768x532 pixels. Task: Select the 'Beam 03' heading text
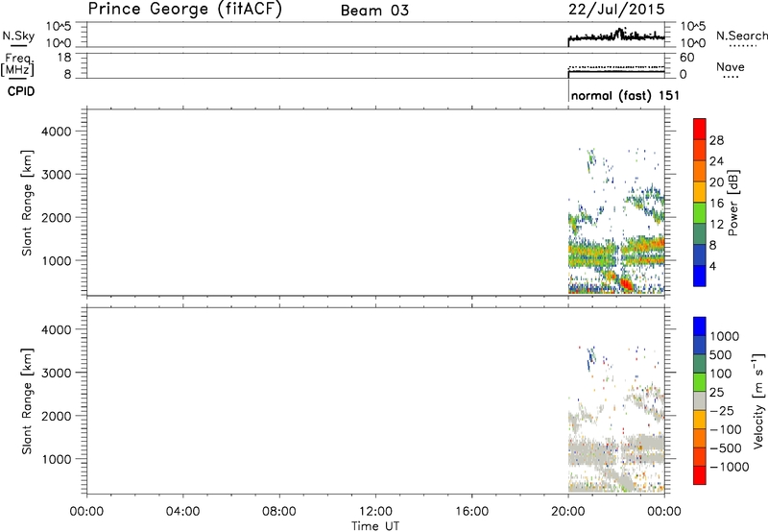pyautogui.click(x=374, y=11)
